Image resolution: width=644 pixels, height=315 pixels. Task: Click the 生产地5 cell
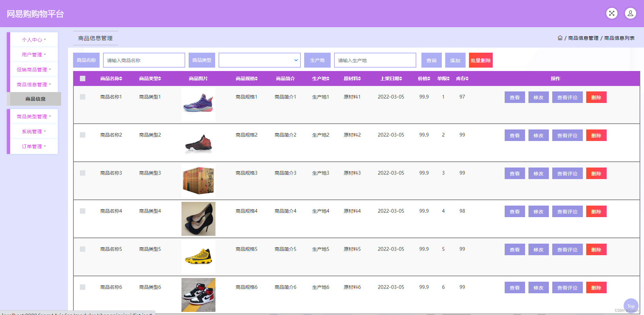pyautogui.click(x=321, y=249)
